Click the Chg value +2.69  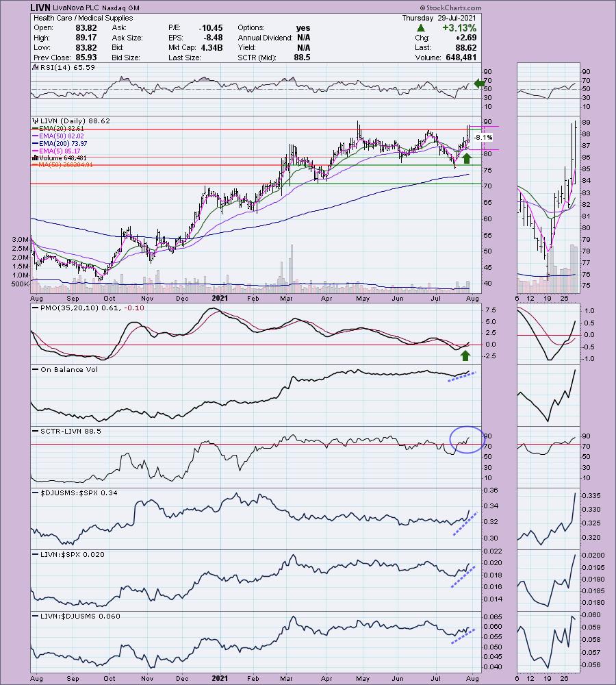[465, 38]
